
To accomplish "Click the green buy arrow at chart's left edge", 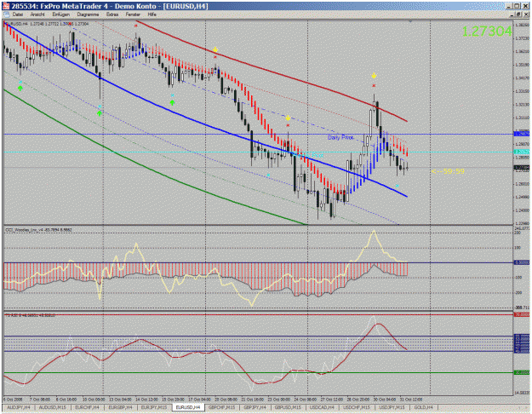I will pyautogui.click(x=20, y=89).
